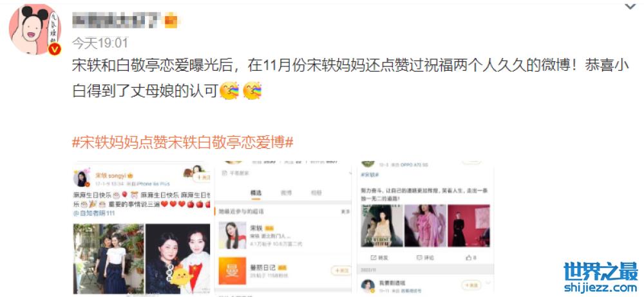This screenshot has width=644, height=297.
Task: Click the orange verified V badge on avatar
Action: pyautogui.click(x=55, y=50)
